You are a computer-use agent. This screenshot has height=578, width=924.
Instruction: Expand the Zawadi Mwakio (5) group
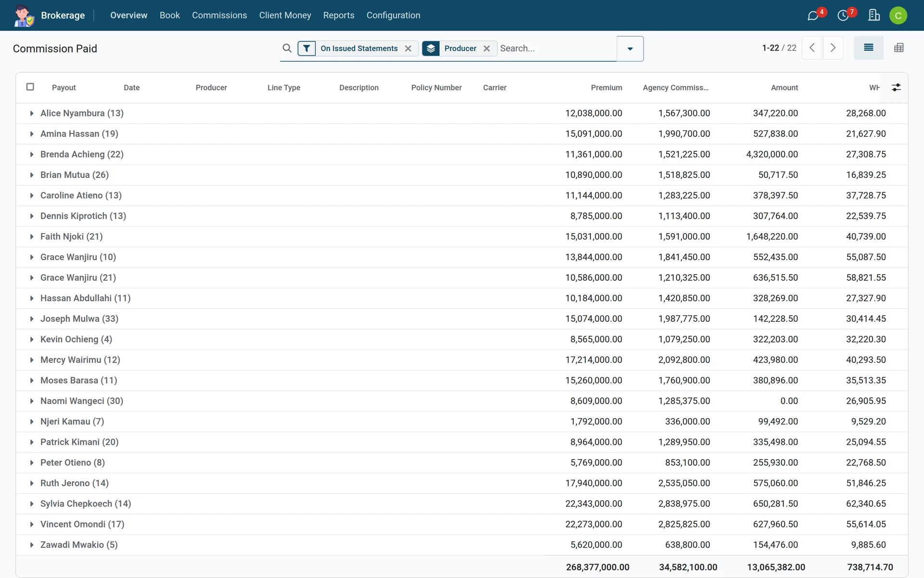32,545
